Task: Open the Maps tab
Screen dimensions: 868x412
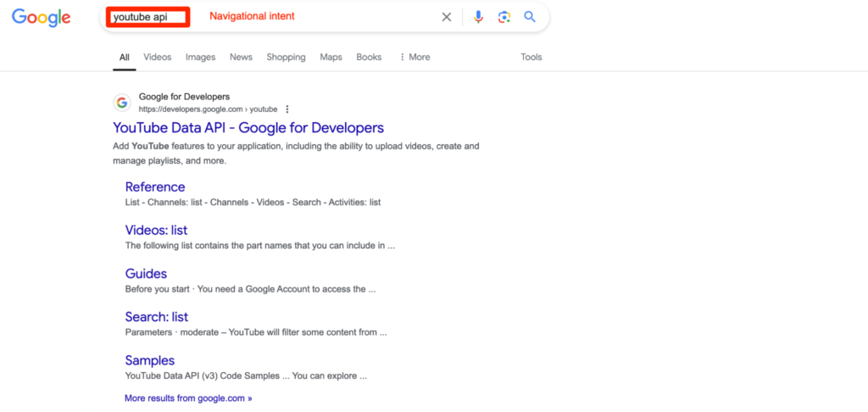Action: (x=331, y=57)
